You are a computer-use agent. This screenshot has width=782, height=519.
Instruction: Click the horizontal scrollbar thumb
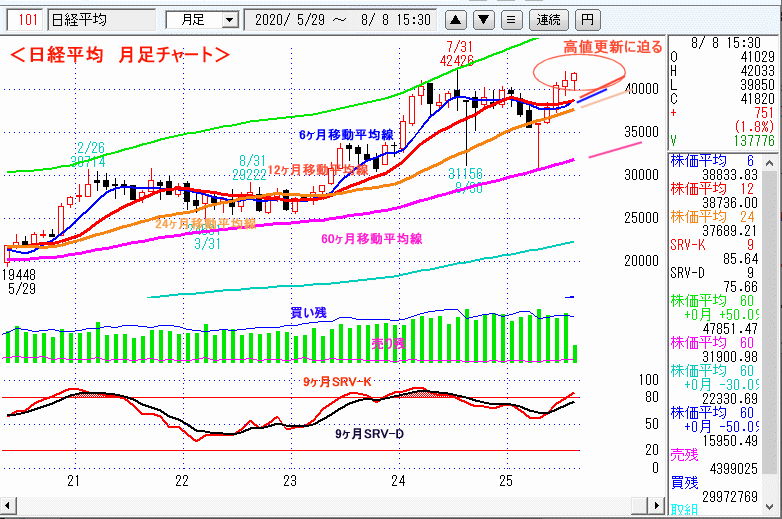[x=640, y=506]
